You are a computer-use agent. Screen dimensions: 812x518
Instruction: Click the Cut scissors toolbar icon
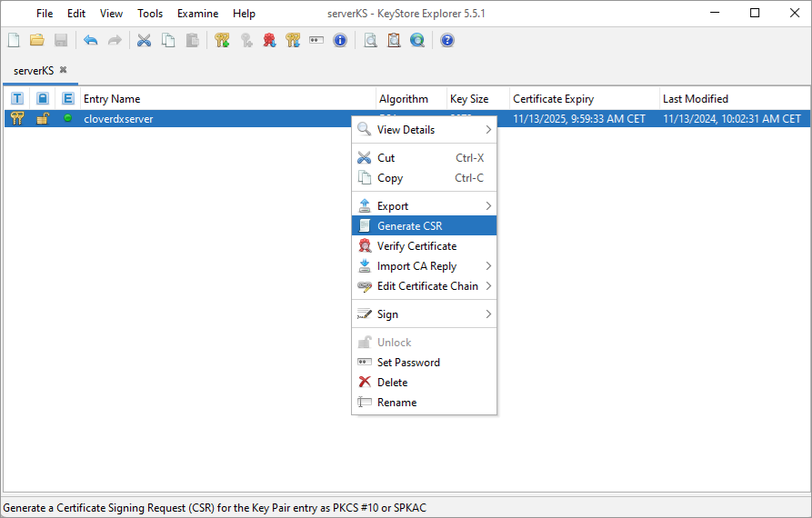pyautogui.click(x=144, y=40)
